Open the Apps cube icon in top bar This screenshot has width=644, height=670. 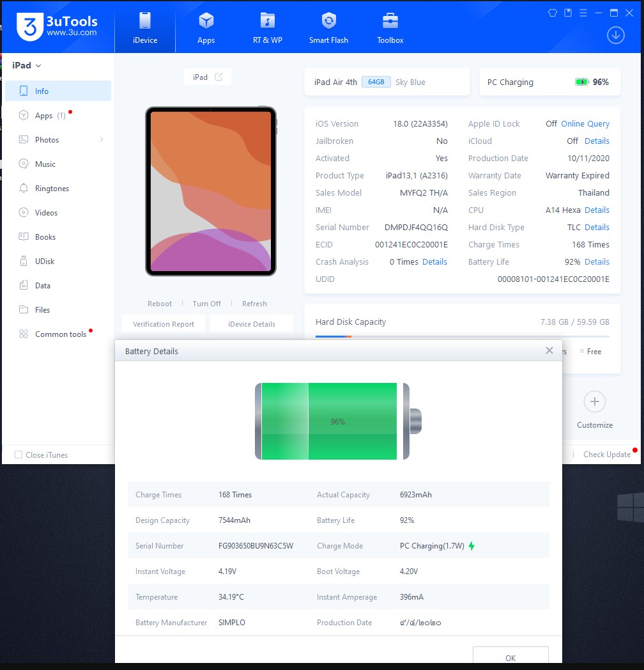(x=206, y=20)
